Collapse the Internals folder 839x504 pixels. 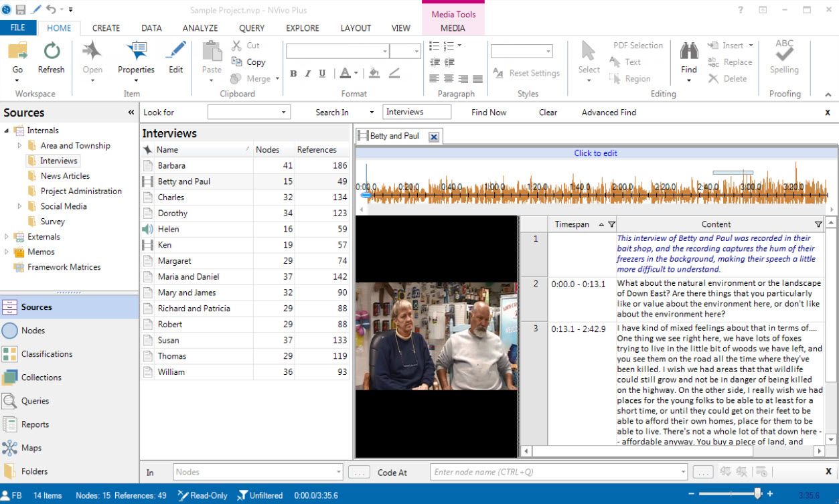click(5, 130)
